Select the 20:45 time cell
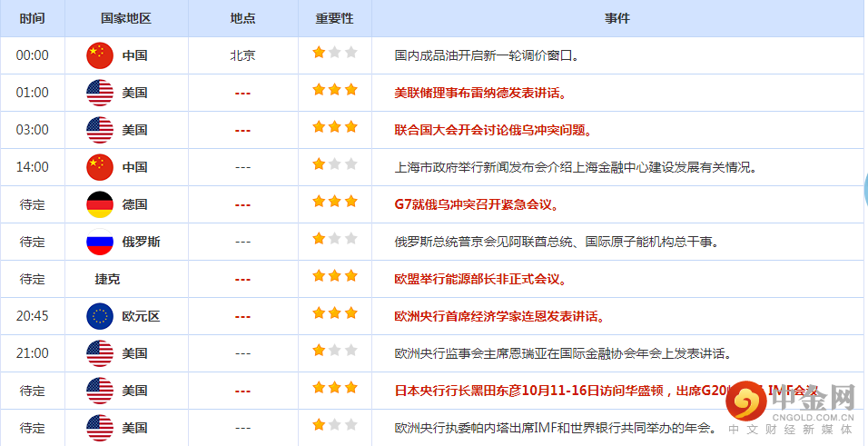The image size is (868, 446). point(32,316)
